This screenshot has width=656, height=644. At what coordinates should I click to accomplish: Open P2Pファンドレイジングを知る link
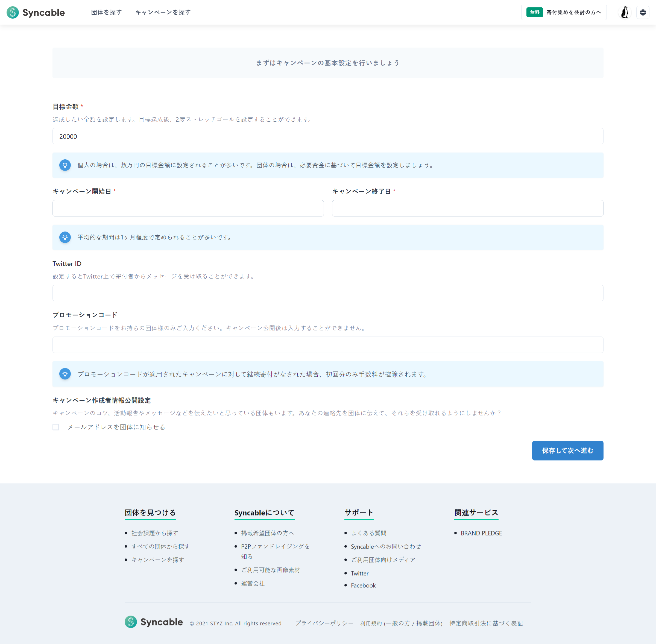275,551
